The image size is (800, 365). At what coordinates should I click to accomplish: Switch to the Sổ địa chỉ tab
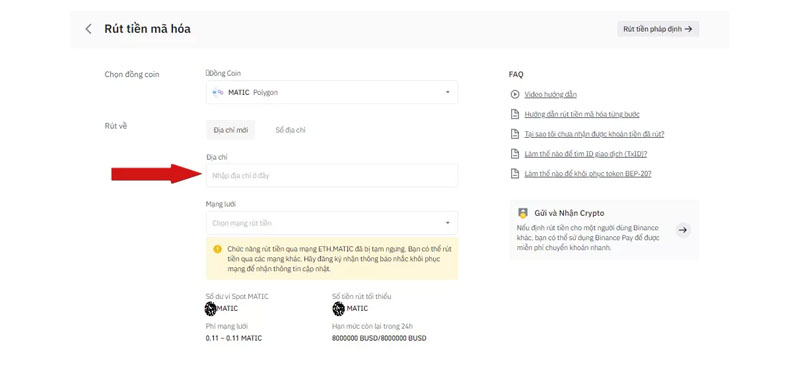pyautogui.click(x=290, y=130)
